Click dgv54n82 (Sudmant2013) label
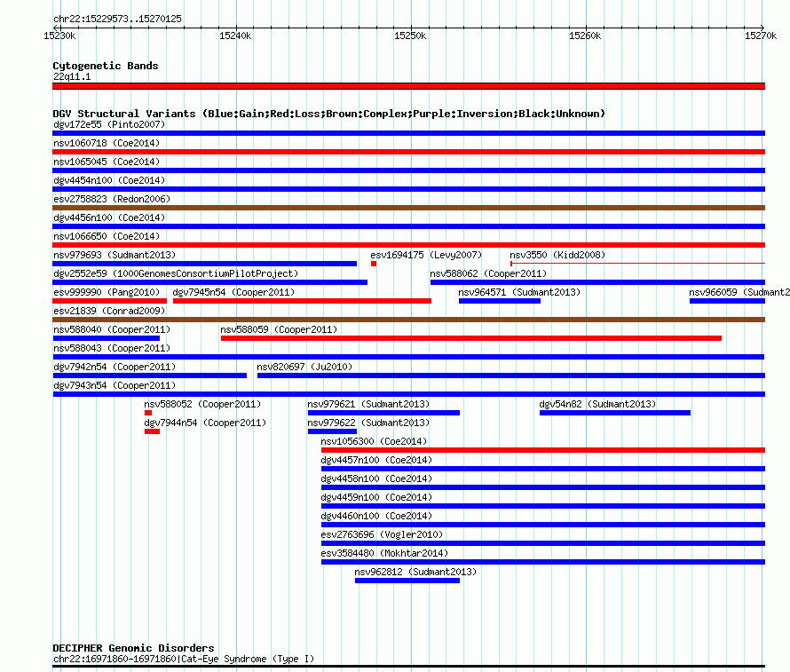Image resolution: width=790 pixels, height=672 pixels. click(x=597, y=404)
